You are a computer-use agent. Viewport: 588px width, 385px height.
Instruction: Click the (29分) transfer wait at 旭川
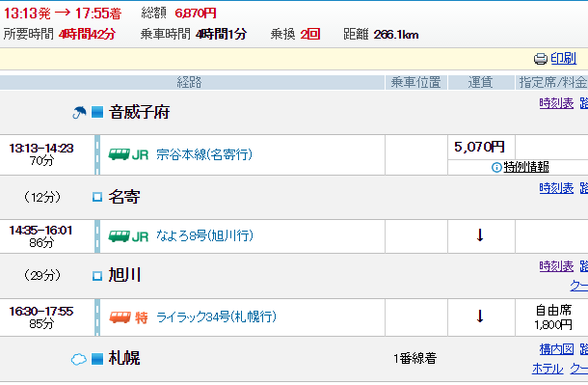click(42, 275)
